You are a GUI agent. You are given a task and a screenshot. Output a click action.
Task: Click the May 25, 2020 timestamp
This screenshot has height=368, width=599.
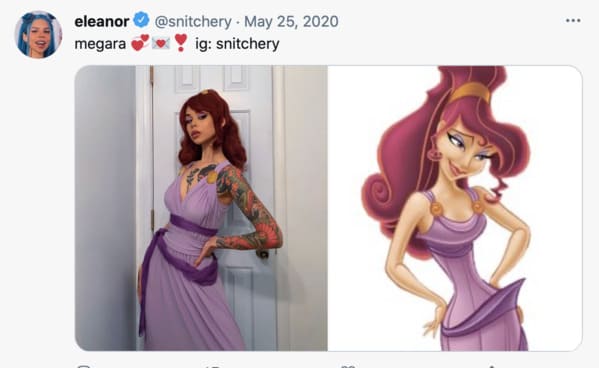pyautogui.click(x=291, y=21)
